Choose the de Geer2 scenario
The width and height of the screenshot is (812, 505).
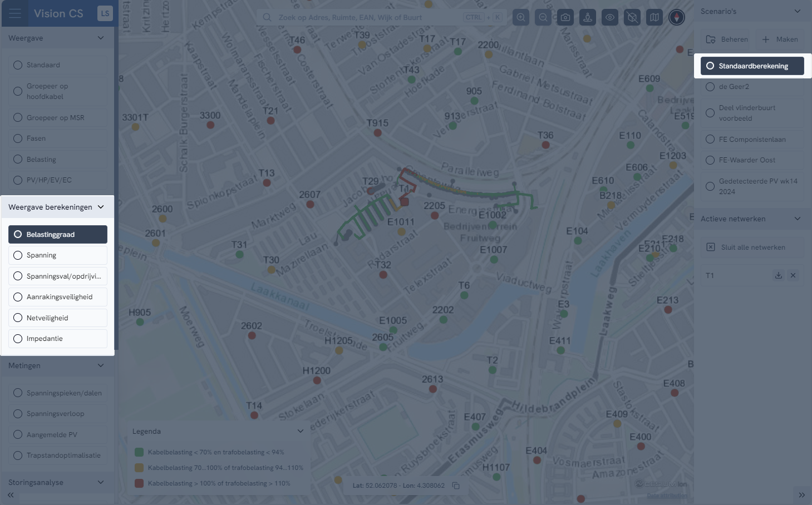(x=752, y=87)
